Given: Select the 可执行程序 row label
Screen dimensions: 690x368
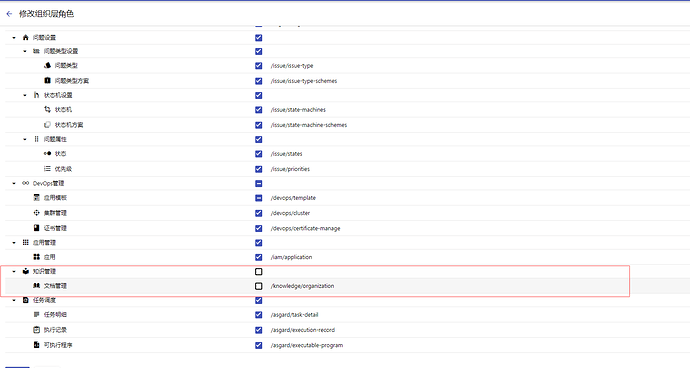Looking at the screenshot, I should (58, 346).
